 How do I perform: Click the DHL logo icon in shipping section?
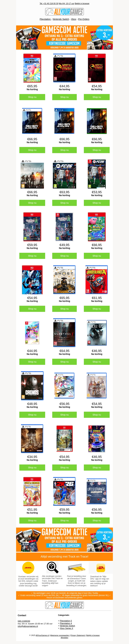pos(28,568)
